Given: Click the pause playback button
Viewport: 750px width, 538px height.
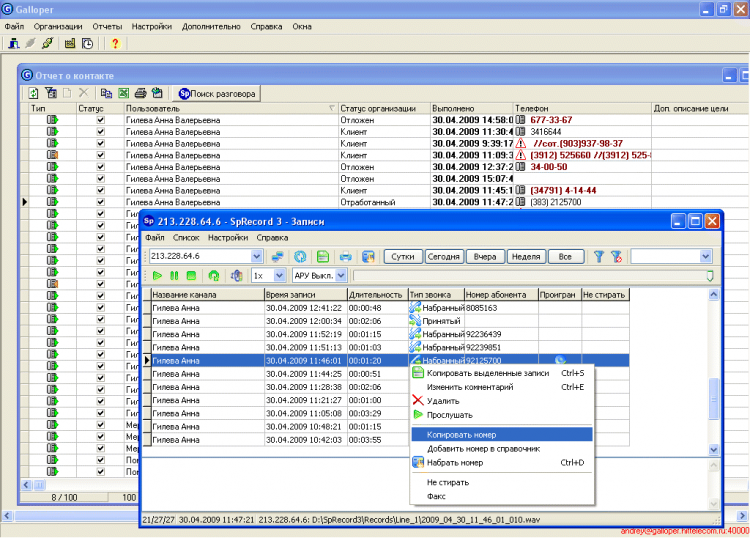Looking at the screenshot, I should pos(175,275).
